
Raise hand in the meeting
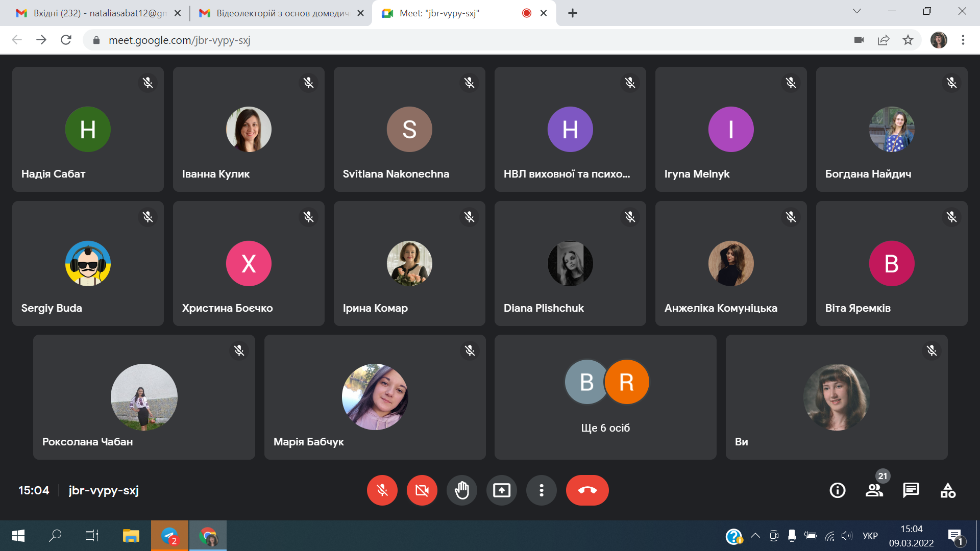click(461, 490)
